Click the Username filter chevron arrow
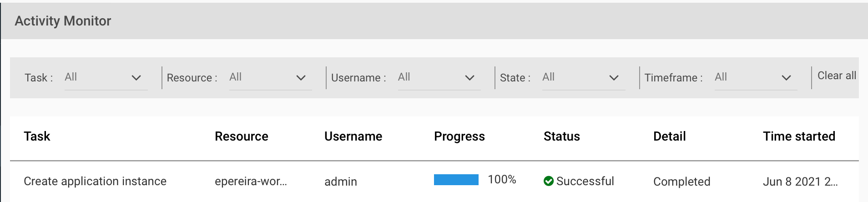The image size is (868, 202). point(469,78)
